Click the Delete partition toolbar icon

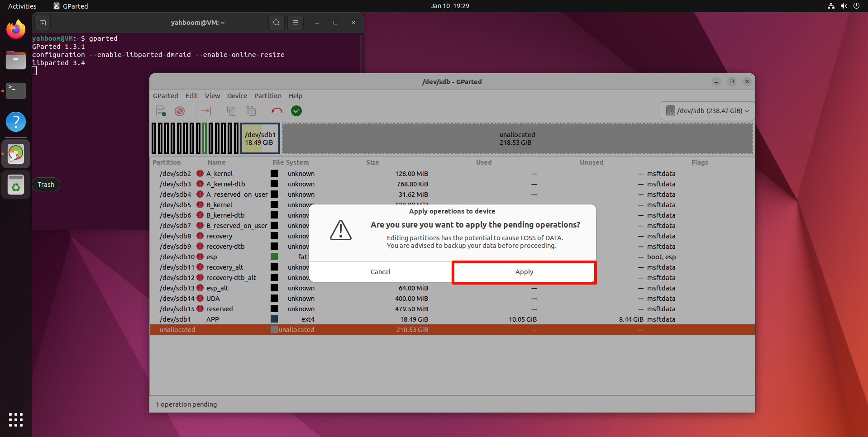(180, 111)
